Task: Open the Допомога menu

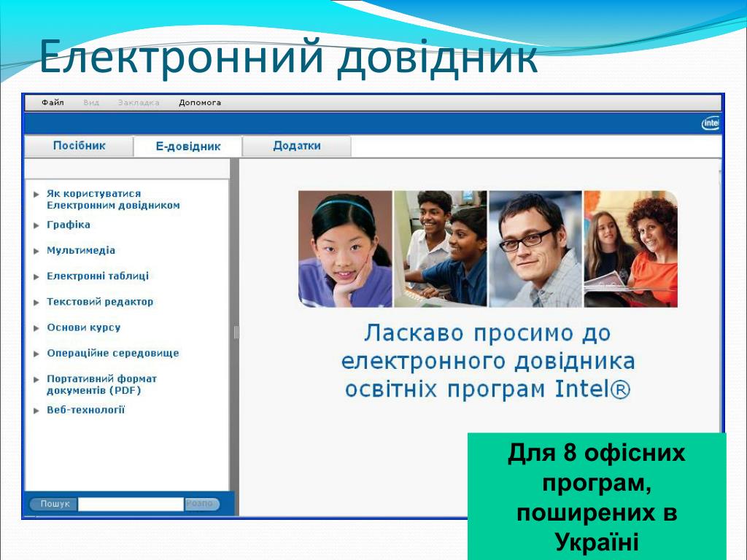Action: click(200, 102)
